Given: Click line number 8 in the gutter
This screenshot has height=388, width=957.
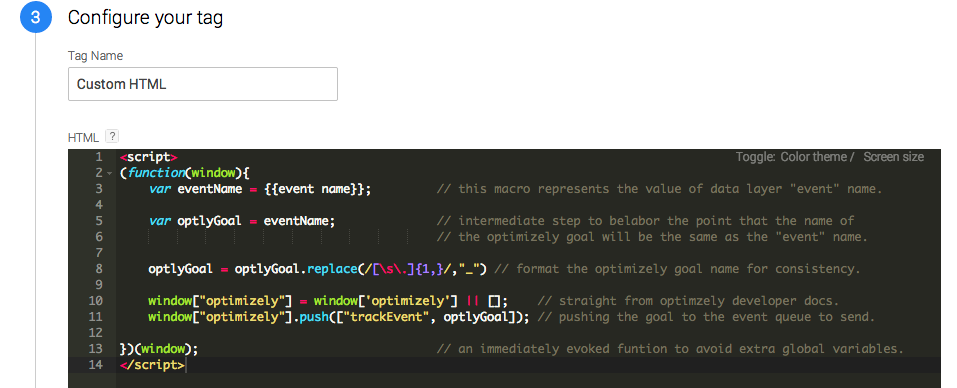Looking at the screenshot, I should coord(99,269).
